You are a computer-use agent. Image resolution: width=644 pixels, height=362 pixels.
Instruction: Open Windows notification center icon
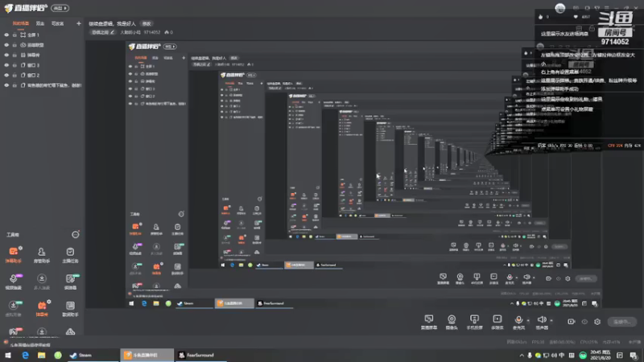pos(633,356)
